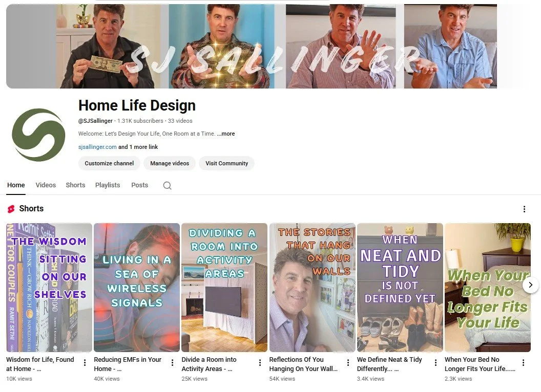The image size is (541, 392).
Task: Show next Shorts with right arrow
Action: pos(531,285)
